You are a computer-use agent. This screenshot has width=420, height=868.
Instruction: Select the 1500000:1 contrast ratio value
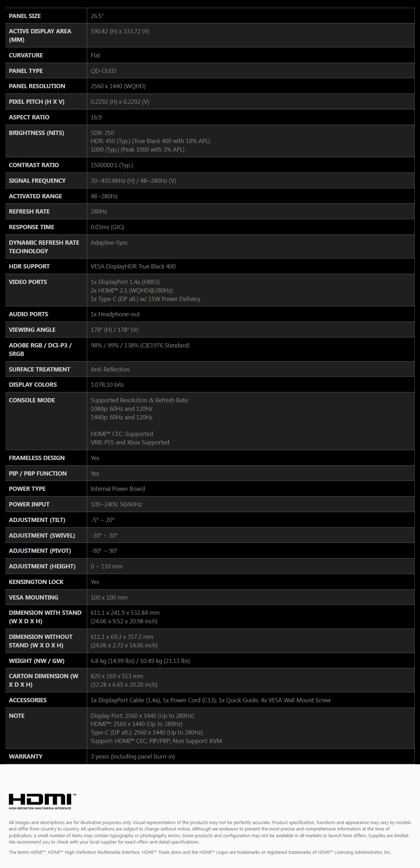click(x=112, y=165)
